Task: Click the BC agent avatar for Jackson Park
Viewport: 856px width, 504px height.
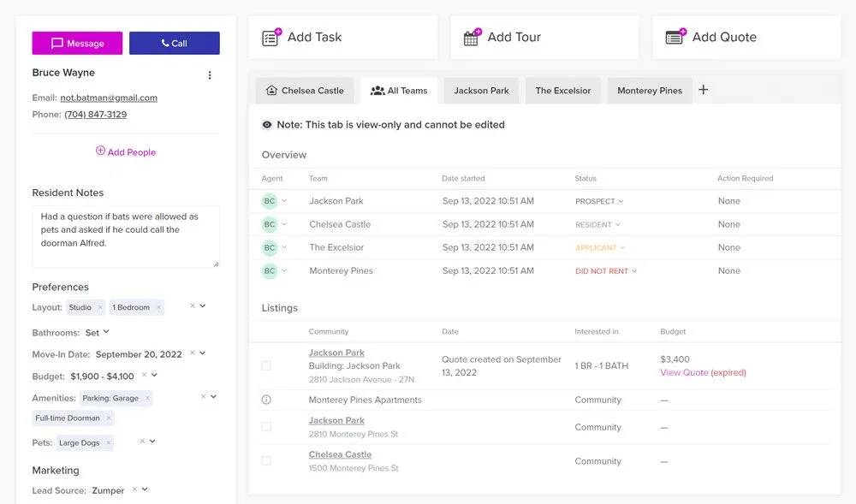Action: pyautogui.click(x=270, y=201)
